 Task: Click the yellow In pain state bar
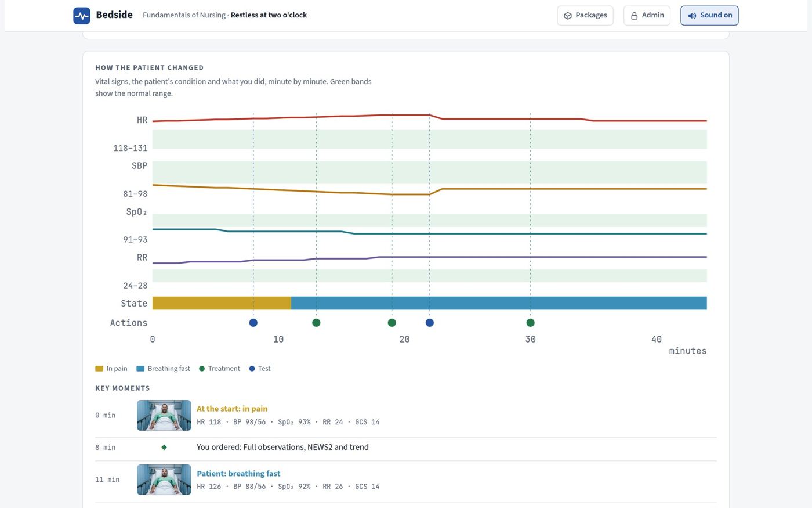pyautogui.click(x=222, y=303)
